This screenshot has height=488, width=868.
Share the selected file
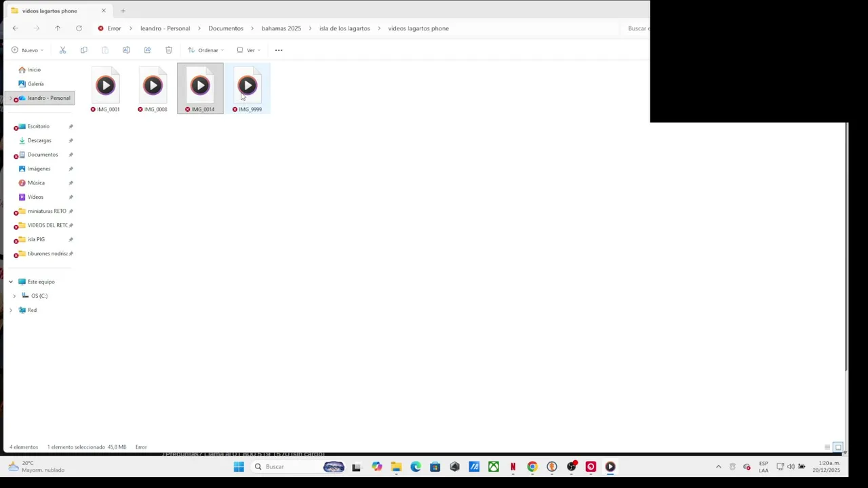pyautogui.click(x=147, y=50)
